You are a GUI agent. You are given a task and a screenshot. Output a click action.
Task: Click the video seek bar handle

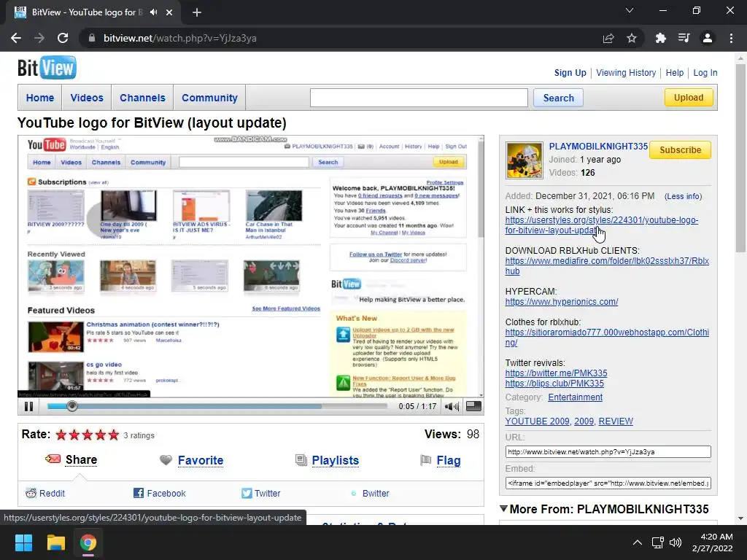pos(72,406)
